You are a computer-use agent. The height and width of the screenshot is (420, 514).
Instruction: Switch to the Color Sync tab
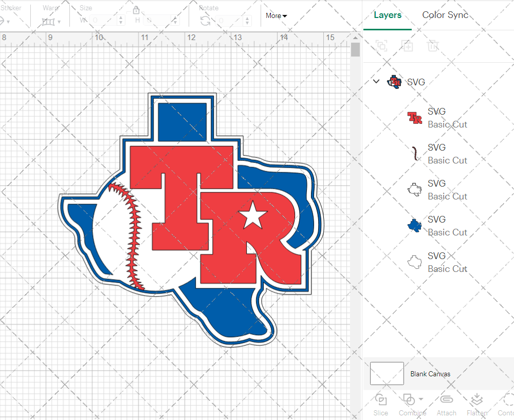(445, 15)
